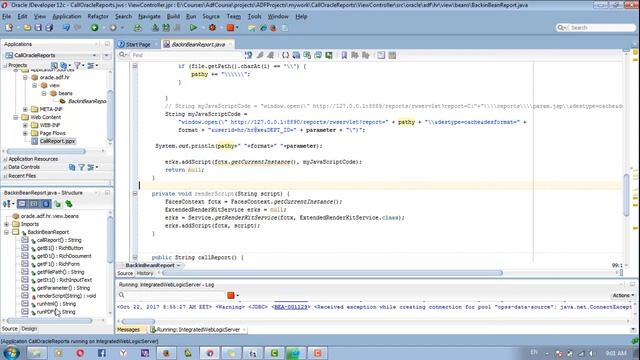Click the Rebuild project toolbar icon
Image resolution: width=640 pixels, height=360 pixels.
tap(166, 28)
